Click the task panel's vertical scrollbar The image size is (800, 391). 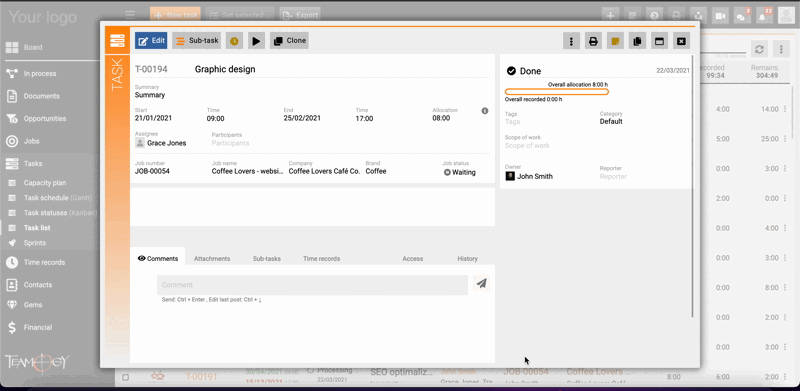[692, 185]
